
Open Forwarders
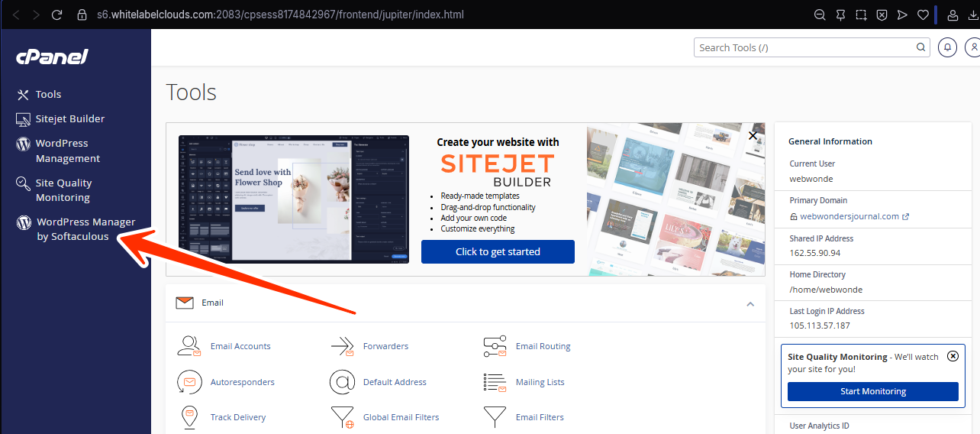[x=385, y=346]
